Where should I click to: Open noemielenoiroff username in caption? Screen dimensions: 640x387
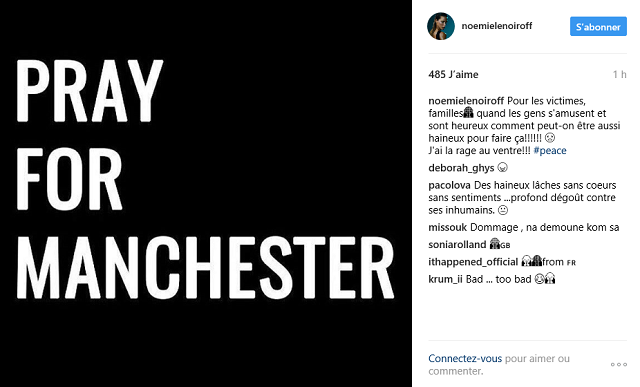tap(466, 101)
